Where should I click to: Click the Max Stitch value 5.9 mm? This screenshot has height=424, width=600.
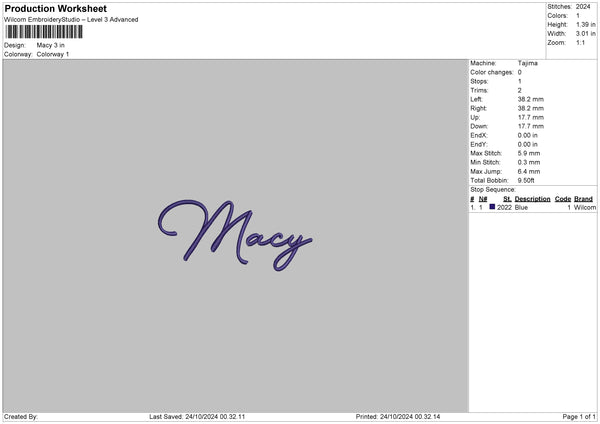(x=529, y=153)
